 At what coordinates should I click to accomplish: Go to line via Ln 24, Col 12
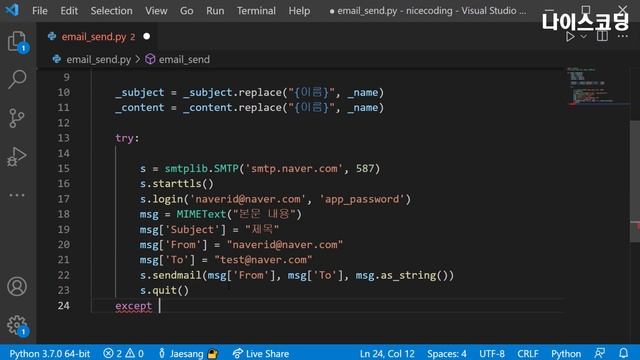pos(387,353)
